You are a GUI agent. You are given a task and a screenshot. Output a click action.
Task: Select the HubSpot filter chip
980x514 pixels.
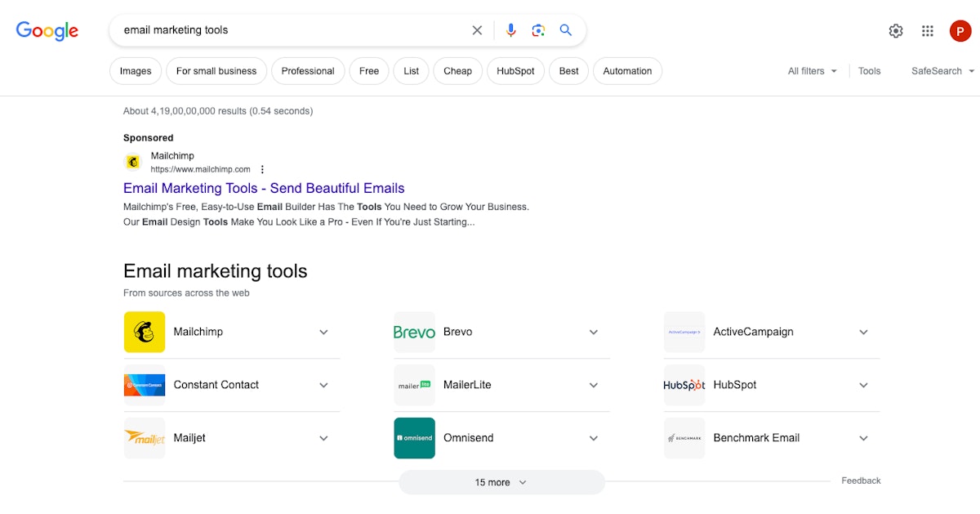(515, 71)
